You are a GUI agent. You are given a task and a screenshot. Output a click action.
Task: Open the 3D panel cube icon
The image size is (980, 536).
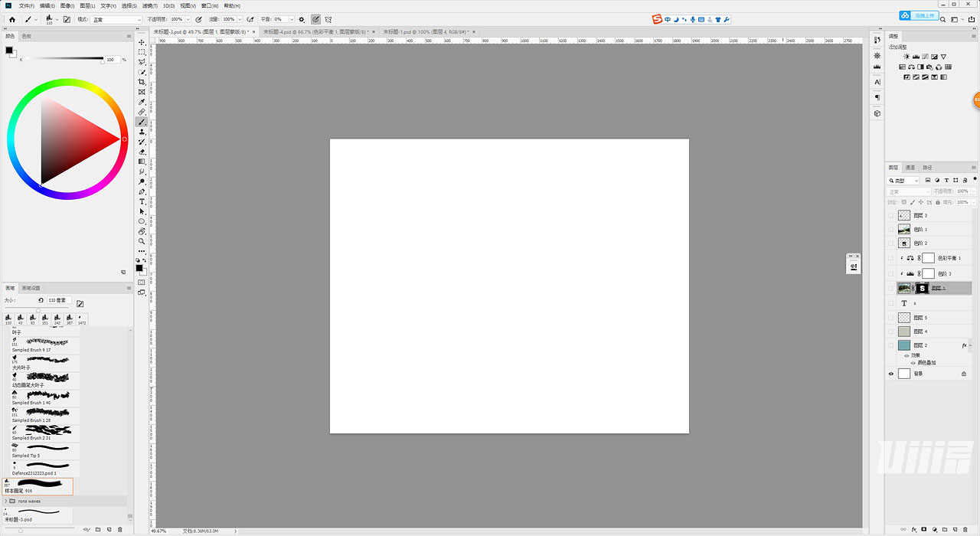coord(877,113)
